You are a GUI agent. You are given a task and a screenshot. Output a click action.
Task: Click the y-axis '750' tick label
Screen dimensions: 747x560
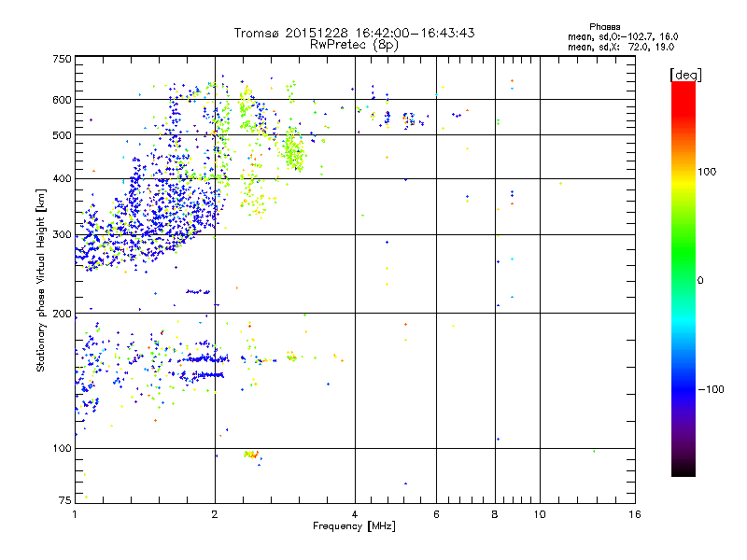(x=62, y=59)
